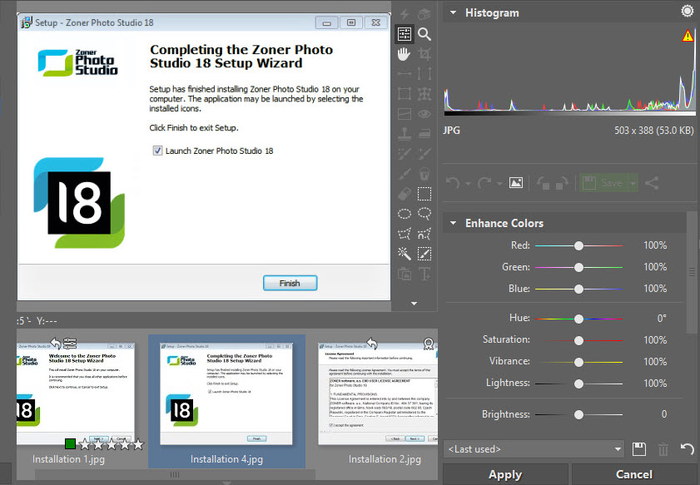Rotate image right icon
Screen dimensions: 700x485
[x=562, y=183]
